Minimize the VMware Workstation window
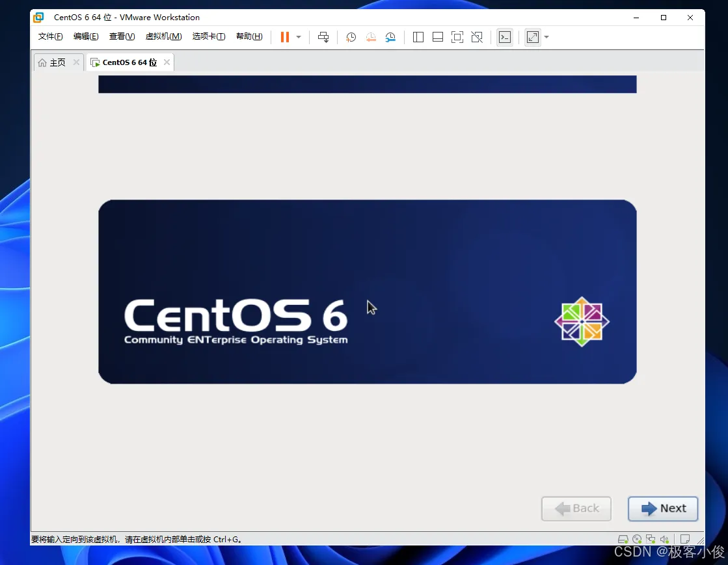The height and width of the screenshot is (565, 728). point(636,18)
